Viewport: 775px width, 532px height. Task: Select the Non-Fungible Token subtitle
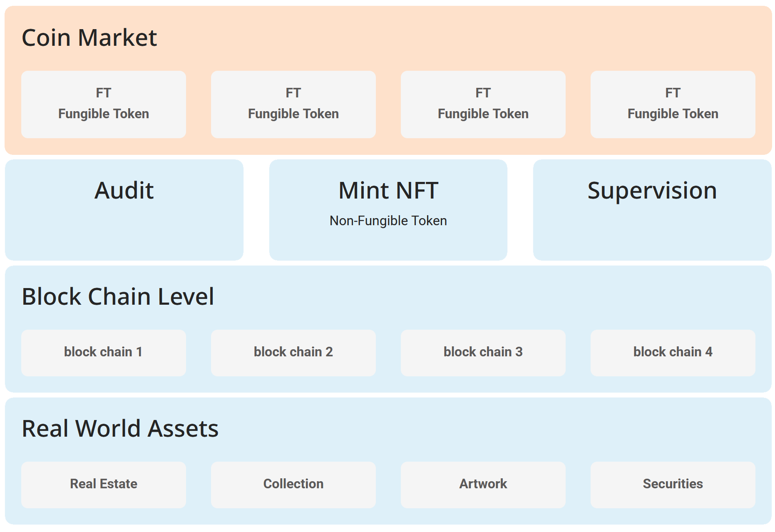pyautogui.click(x=388, y=221)
